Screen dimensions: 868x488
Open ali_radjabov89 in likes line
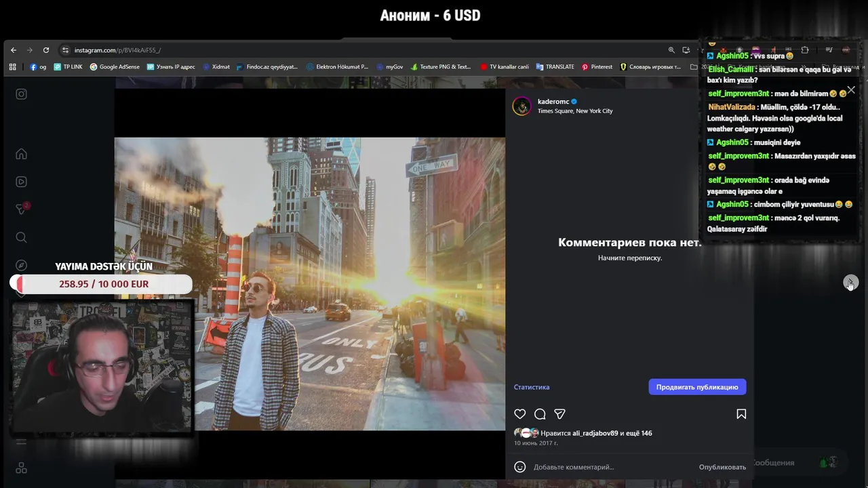click(x=595, y=433)
